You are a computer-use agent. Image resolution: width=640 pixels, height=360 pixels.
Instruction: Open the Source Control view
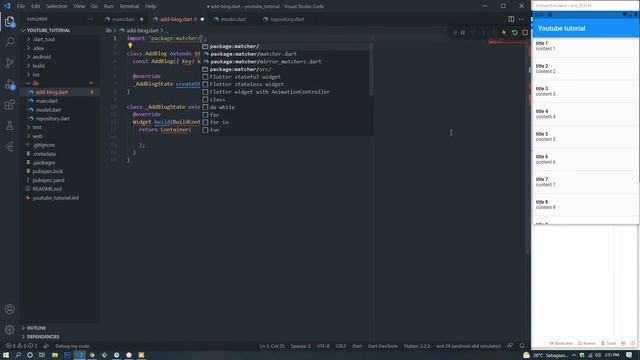pos(10,63)
